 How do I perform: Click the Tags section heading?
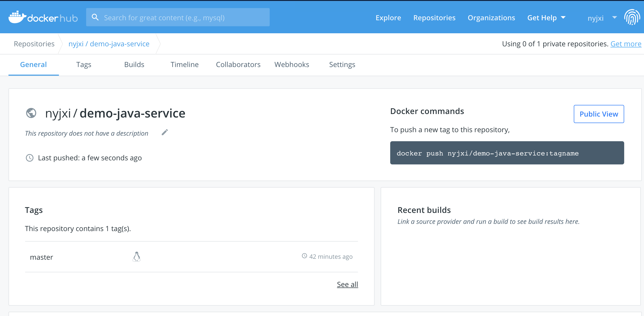coord(34,210)
